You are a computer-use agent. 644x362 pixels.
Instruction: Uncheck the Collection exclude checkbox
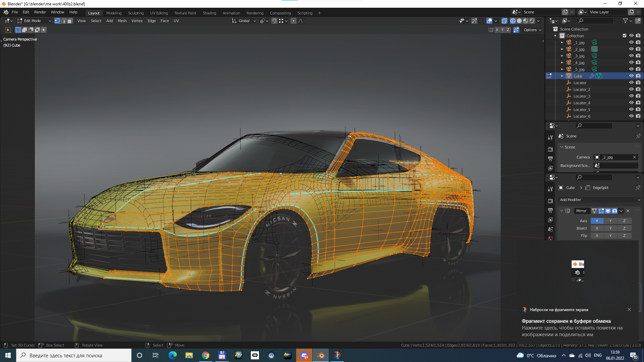[x=625, y=36]
